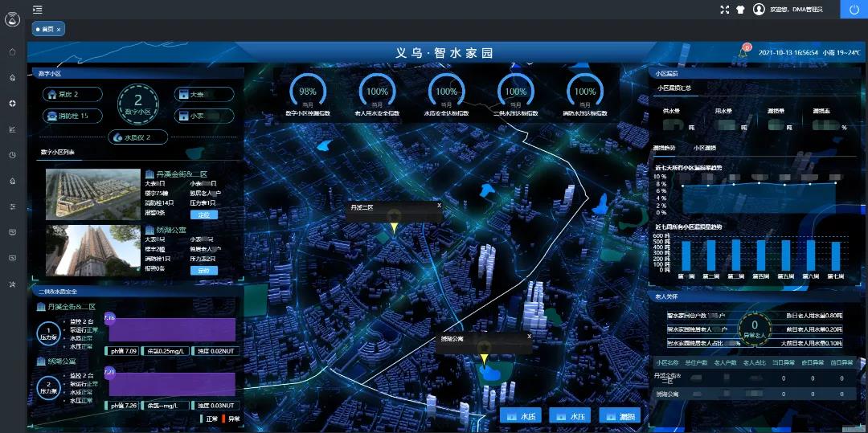
Task: Click the user avatar icon in header
Action: point(759,10)
